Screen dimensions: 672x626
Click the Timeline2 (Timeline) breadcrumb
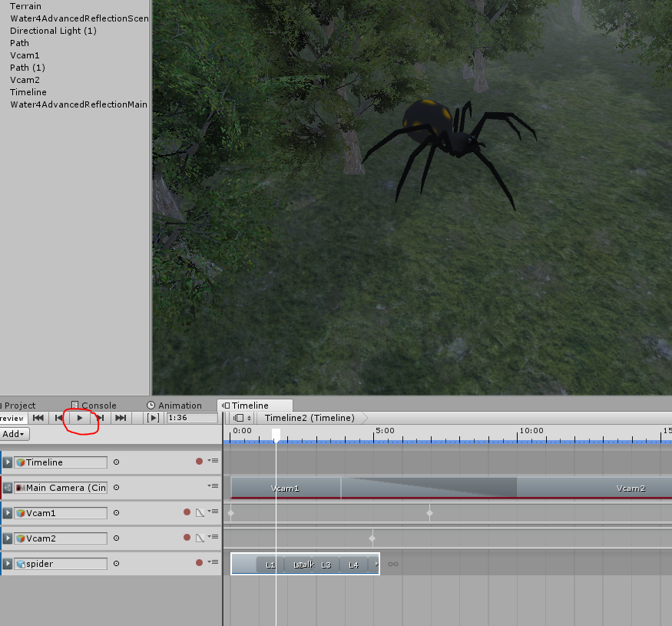tap(310, 418)
